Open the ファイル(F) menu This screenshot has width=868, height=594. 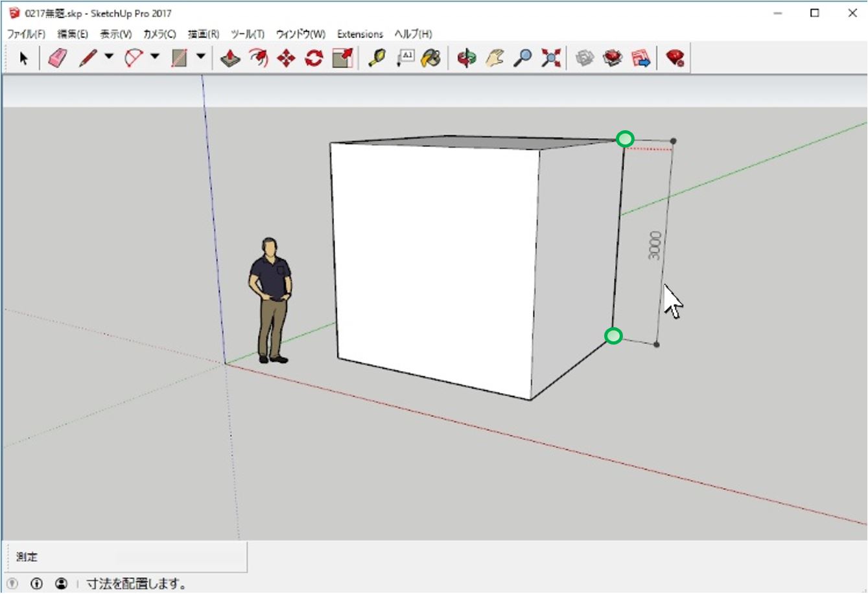(x=26, y=34)
